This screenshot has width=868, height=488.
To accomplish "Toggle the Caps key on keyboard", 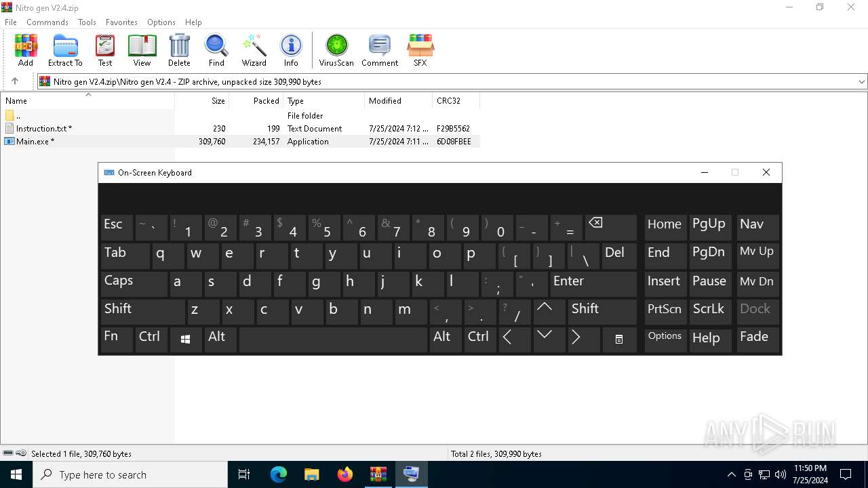I will [134, 283].
